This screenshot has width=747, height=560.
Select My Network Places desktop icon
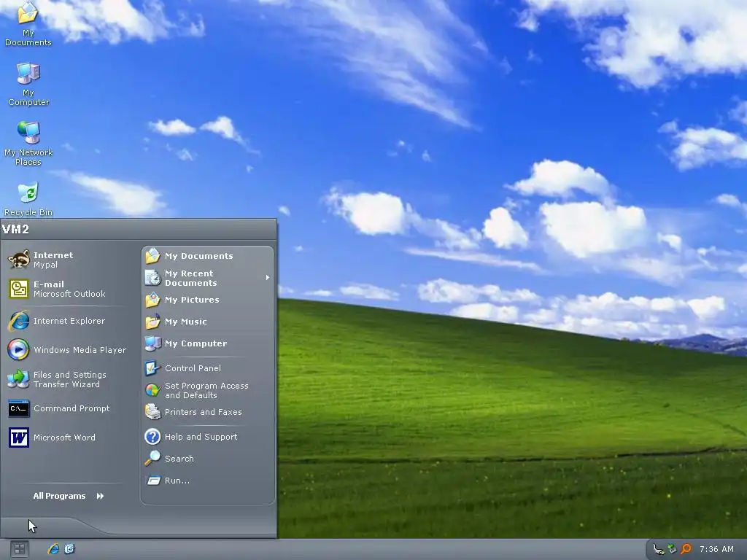coord(28,144)
